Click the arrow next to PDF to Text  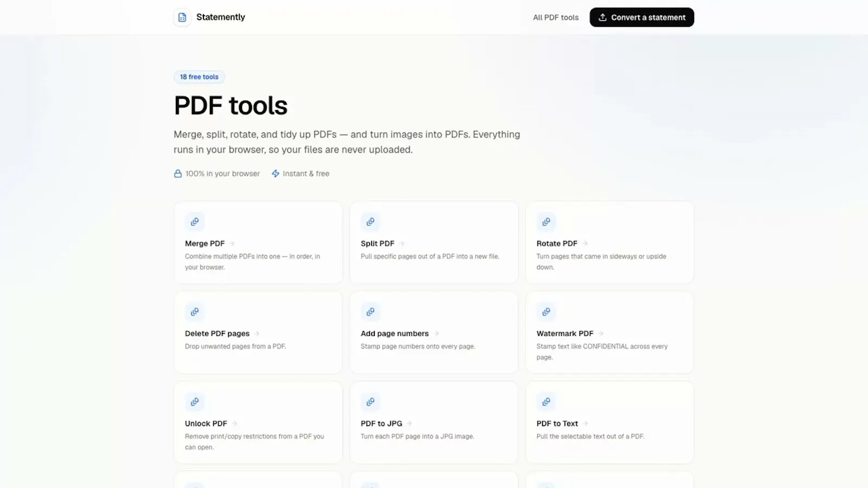click(586, 423)
